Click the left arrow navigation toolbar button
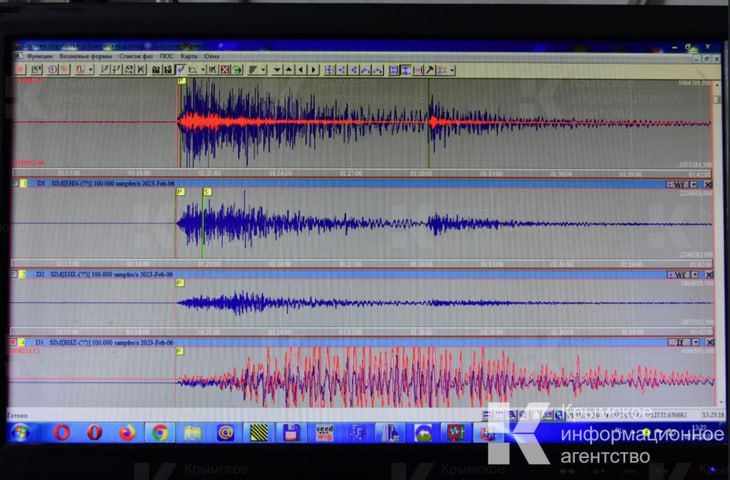 301,70
